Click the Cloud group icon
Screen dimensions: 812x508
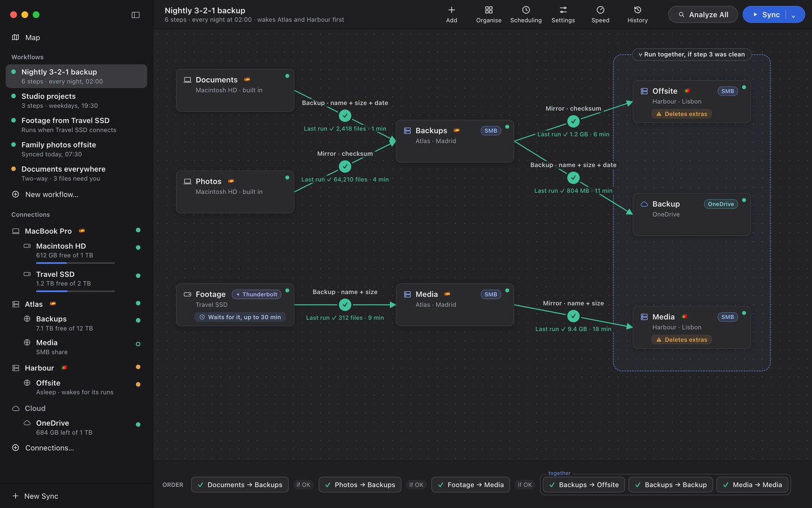(16, 408)
